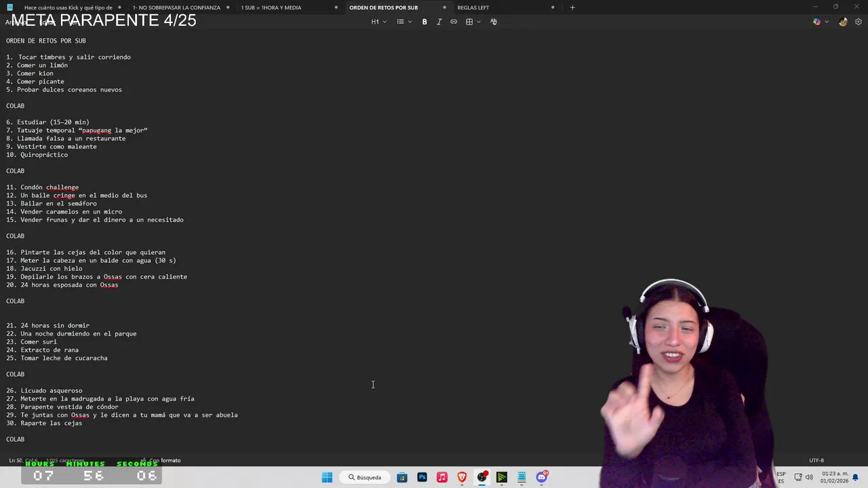The height and width of the screenshot is (488, 868).
Task: Open Photoshop from the taskbar
Action: (x=422, y=477)
